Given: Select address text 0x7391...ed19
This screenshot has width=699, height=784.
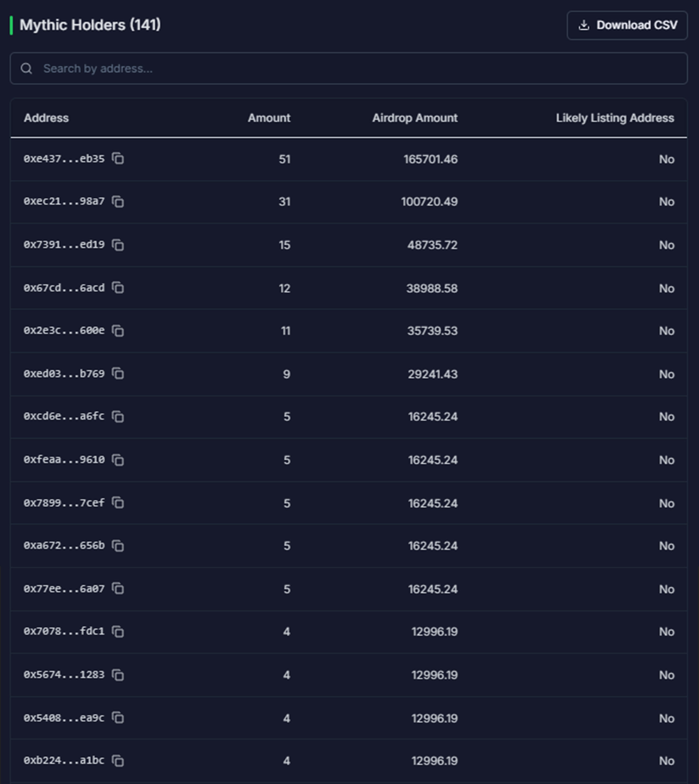Looking at the screenshot, I should pyautogui.click(x=64, y=245).
